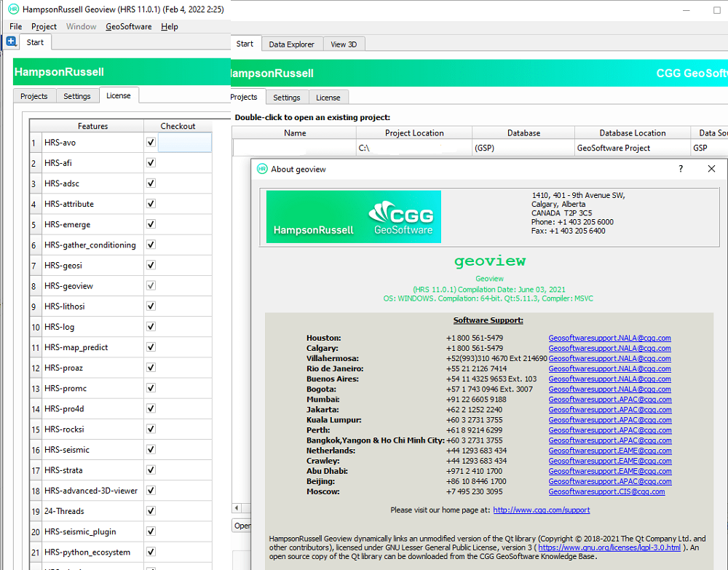
Task: Toggle the HRS-map_predict checkbox
Action: pyautogui.click(x=151, y=347)
